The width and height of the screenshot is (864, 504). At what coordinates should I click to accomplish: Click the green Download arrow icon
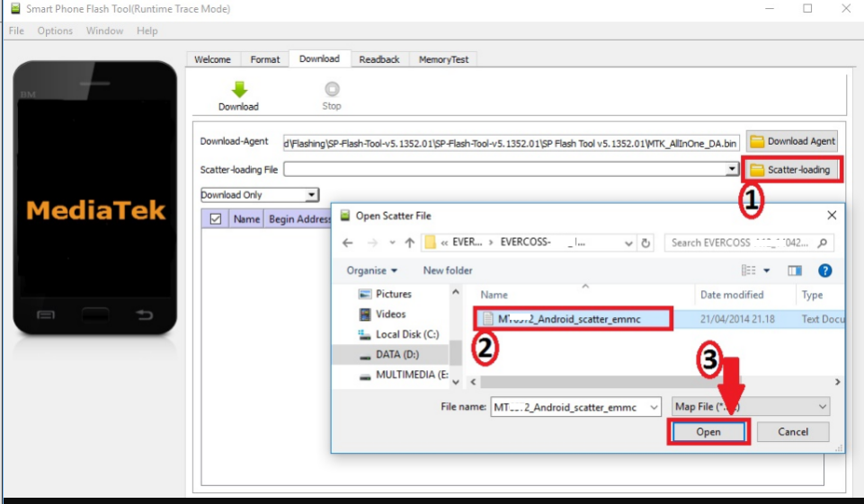click(239, 89)
